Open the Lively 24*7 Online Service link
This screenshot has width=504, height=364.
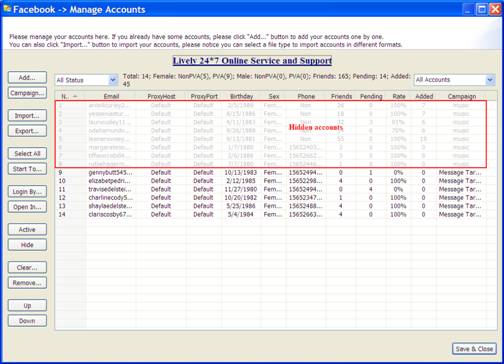[252, 61]
